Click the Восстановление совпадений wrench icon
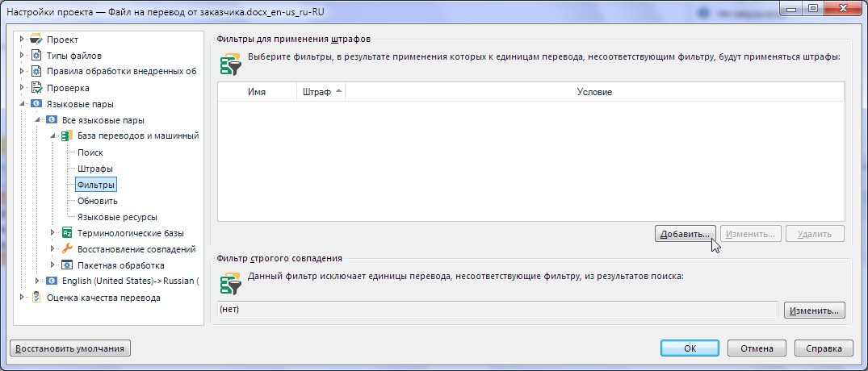The height and width of the screenshot is (371, 868). pyautogui.click(x=67, y=249)
